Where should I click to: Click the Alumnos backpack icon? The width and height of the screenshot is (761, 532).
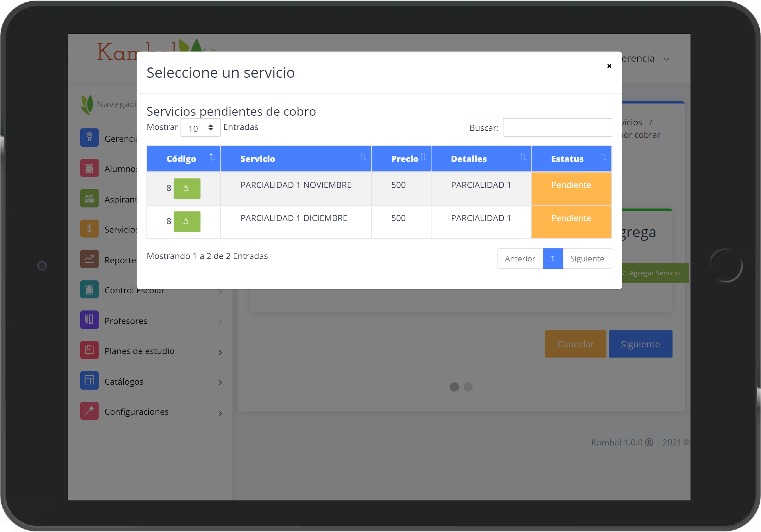[89, 168]
